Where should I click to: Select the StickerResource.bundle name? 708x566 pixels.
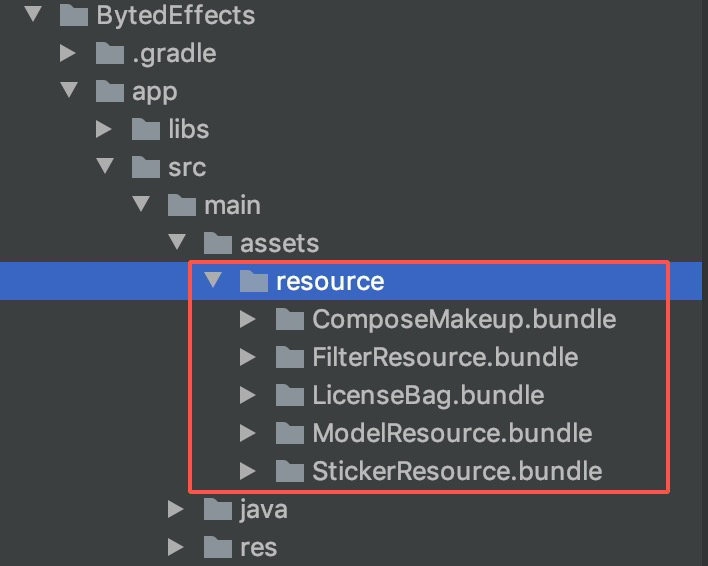pyautogui.click(x=457, y=471)
